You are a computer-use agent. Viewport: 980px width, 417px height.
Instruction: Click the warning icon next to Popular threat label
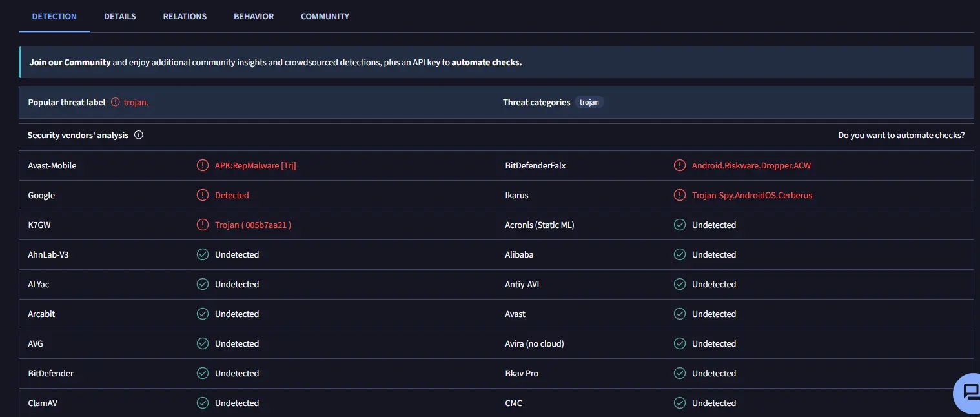[116, 102]
